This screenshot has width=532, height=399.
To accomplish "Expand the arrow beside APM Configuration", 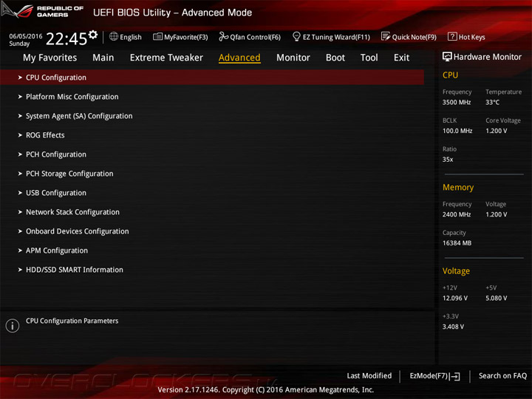I will click(20, 250).
